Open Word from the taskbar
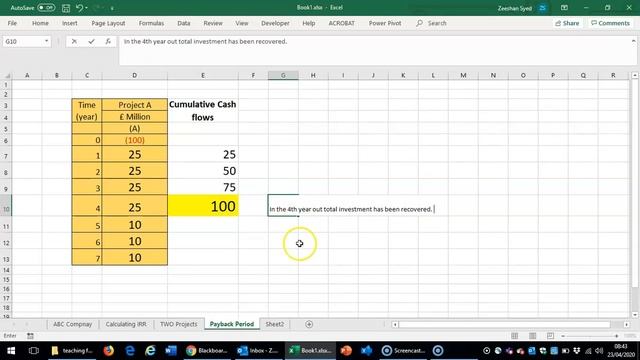 [171, 351]
